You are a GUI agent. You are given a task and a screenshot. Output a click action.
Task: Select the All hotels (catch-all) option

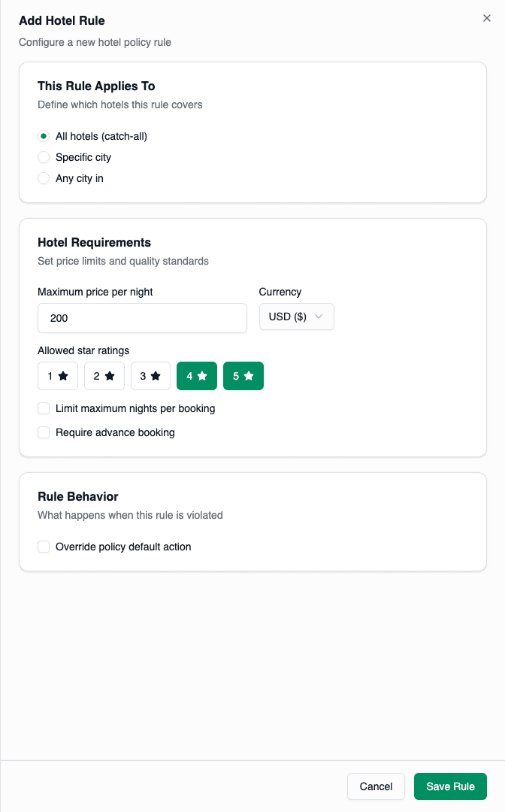tap(44, 136)
